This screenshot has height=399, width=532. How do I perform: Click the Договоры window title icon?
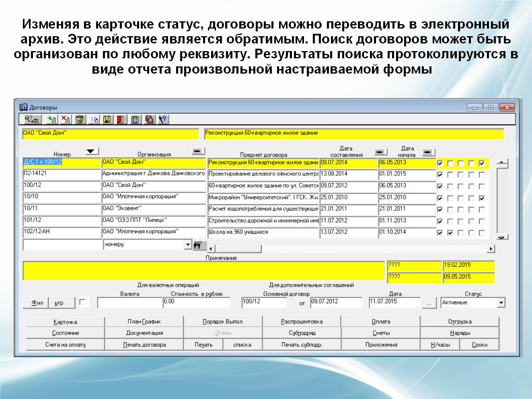(x=24, y=107)
